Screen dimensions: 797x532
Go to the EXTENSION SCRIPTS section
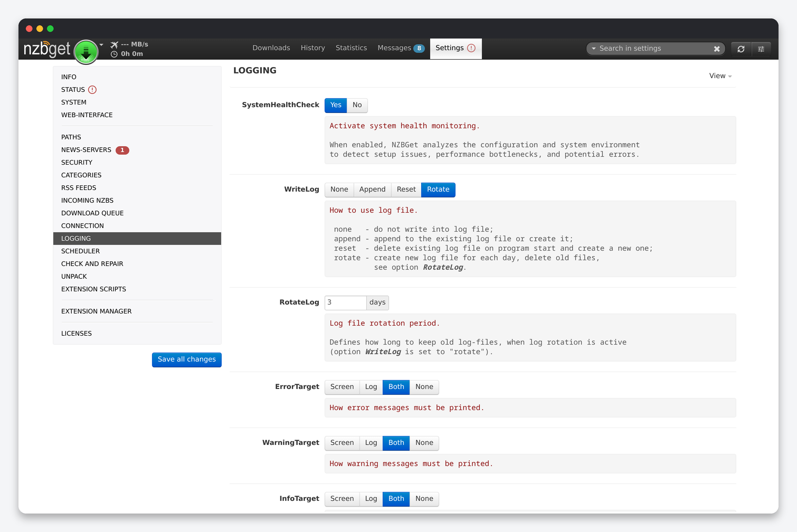[x=137, y=289]
